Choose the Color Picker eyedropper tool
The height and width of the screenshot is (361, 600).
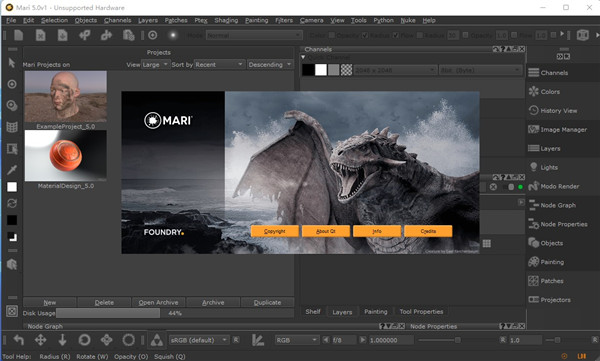point(12,170)
